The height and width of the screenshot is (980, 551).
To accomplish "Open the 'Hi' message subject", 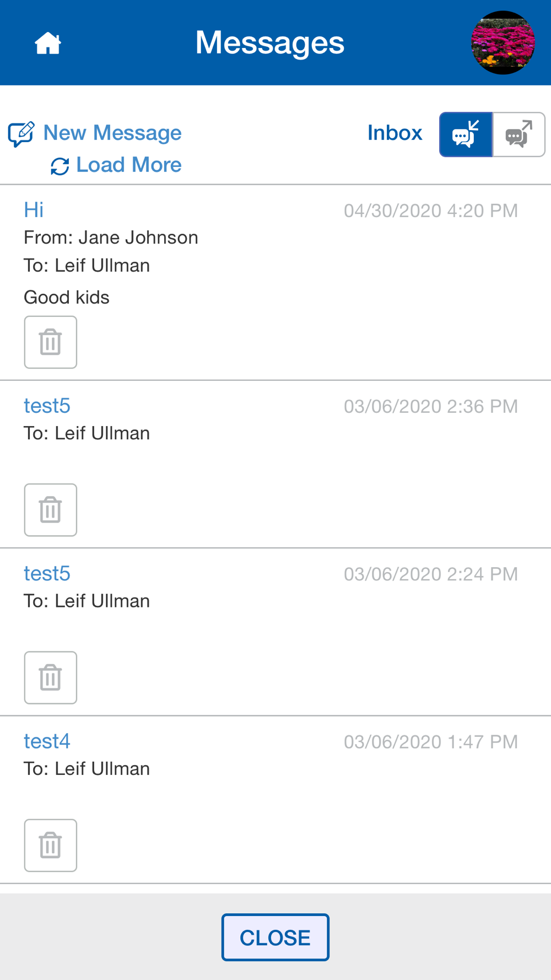I will (x=34, y=210).
